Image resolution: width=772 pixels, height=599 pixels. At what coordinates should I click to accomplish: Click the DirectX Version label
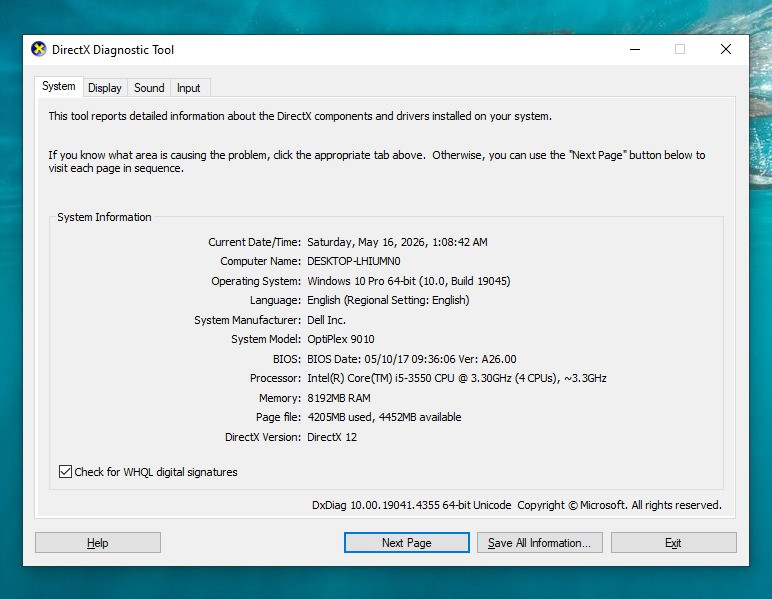click(x=262, y=437)
